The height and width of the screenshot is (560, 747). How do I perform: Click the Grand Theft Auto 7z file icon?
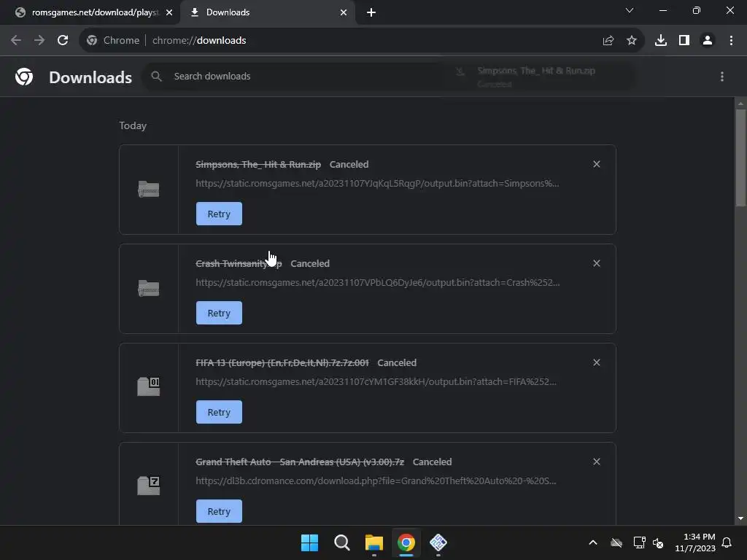coord(149,485)
